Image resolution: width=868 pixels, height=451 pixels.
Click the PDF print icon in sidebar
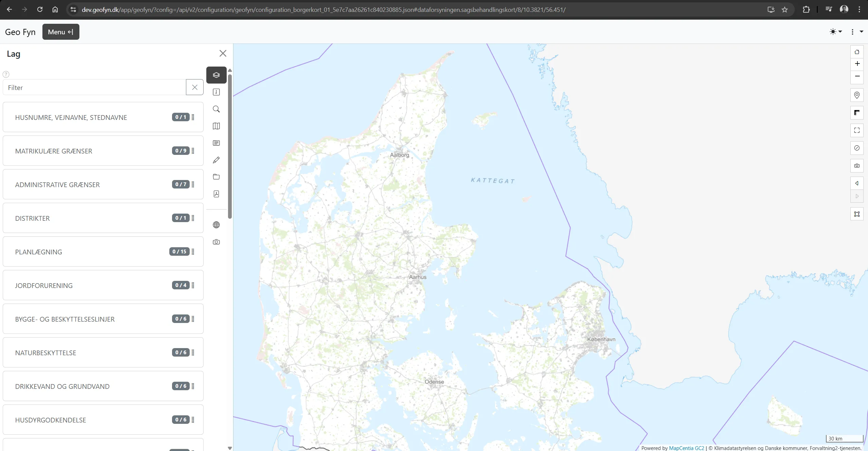pos(216,194)
